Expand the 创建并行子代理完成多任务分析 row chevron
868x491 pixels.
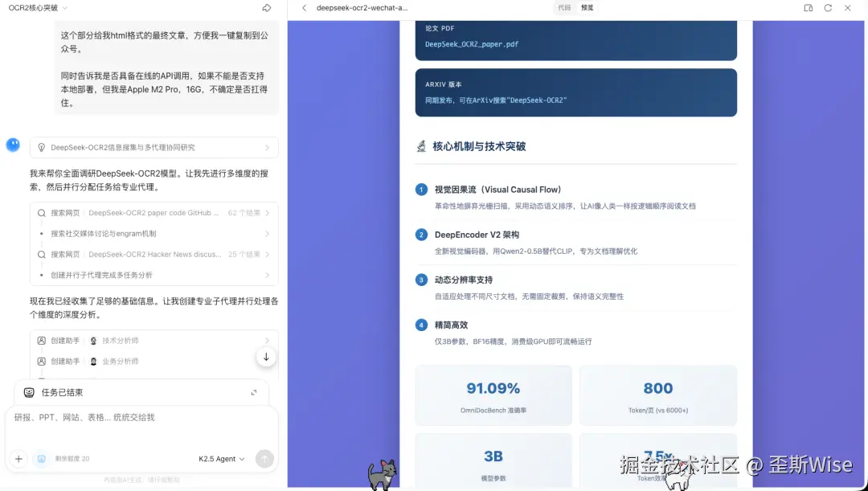pyautogui.click(x=268, y=275)
